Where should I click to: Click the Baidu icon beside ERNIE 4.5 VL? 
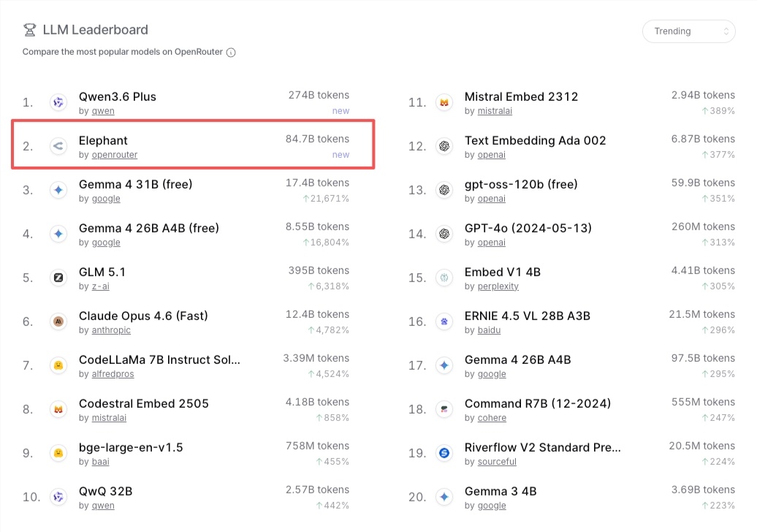[445, 322]
